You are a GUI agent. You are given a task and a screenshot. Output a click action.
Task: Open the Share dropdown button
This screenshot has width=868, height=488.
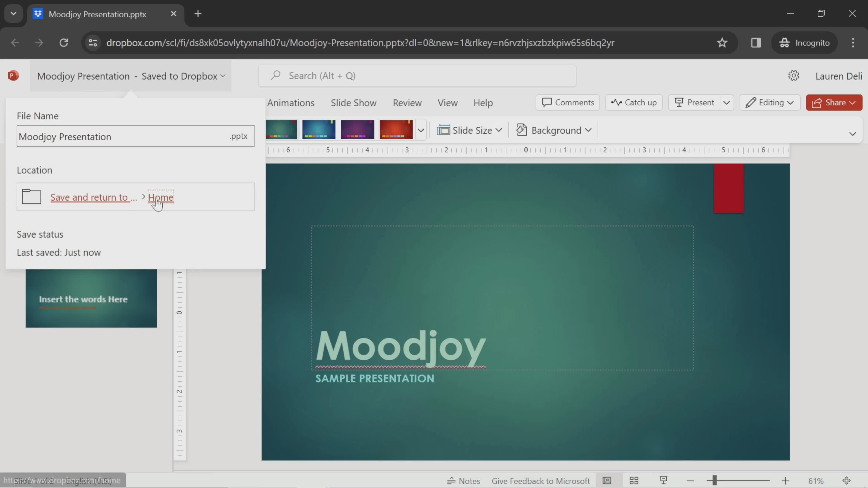[834, 102]
